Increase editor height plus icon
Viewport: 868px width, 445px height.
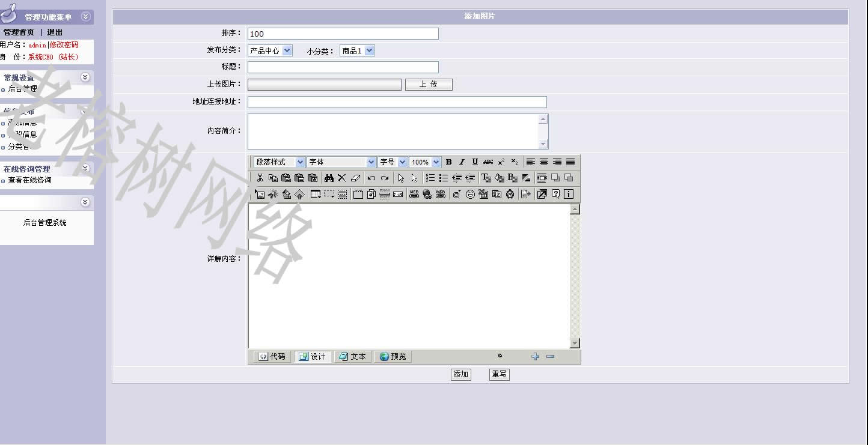coord(536,356)
